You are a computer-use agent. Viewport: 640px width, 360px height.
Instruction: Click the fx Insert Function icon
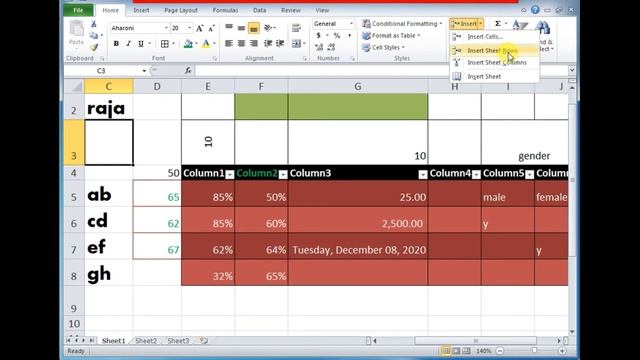[188, 71]
